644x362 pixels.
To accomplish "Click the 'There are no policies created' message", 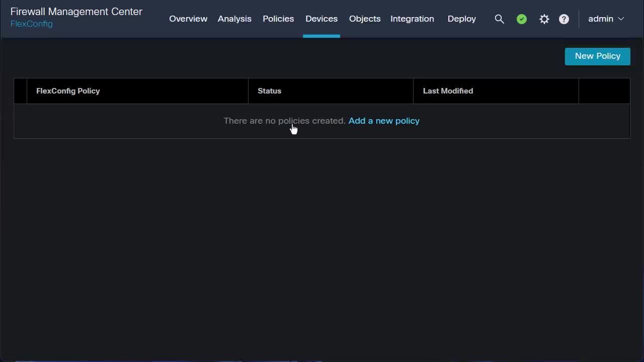I will point(284,121).
